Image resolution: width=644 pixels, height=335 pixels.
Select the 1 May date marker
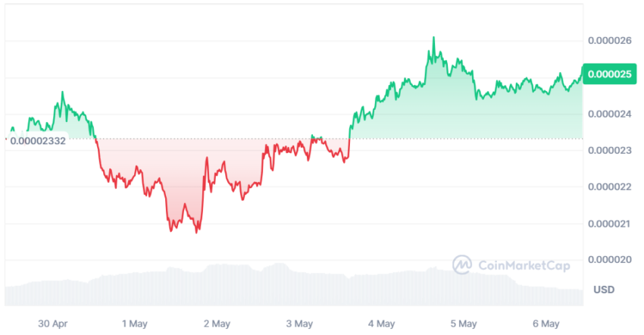(x=134, y=324)
